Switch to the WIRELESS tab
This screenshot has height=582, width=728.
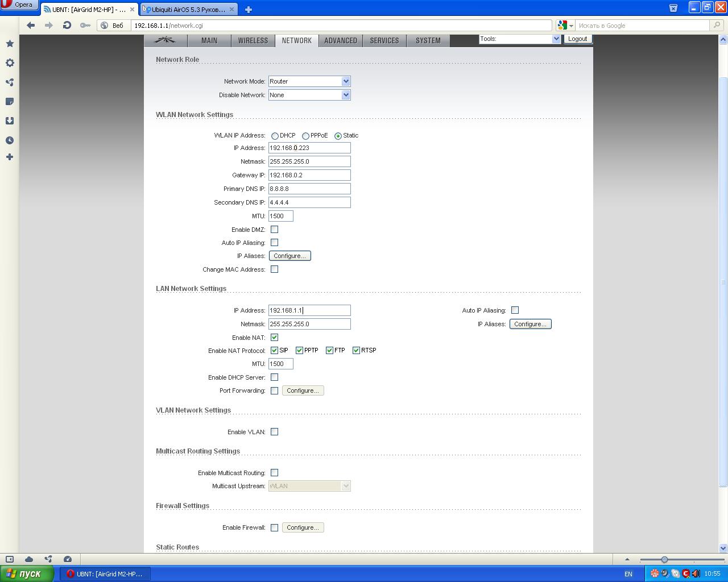coord(253,40)
